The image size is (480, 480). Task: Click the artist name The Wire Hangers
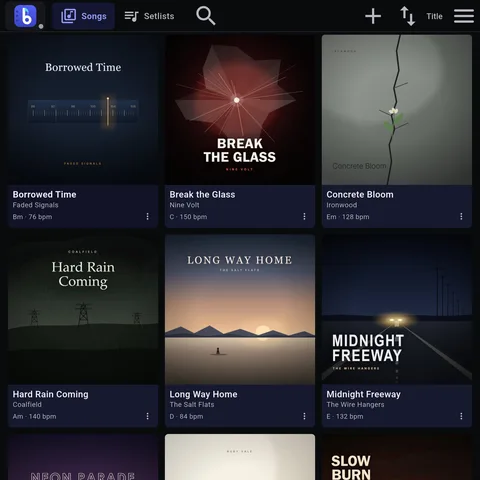click(x=355, y=405)
